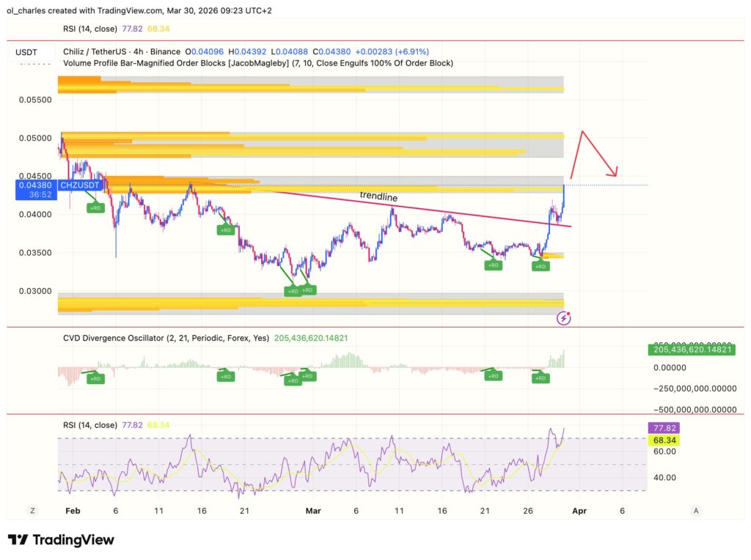Open the USDT unit selector above the legend
The height and width of the screenshot is (560, 751).
(x=27, y=51)
